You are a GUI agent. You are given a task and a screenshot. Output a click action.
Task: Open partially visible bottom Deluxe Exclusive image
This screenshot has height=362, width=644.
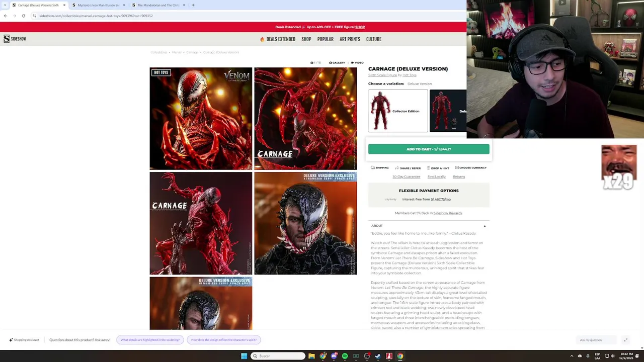click(x=201, y=303)
